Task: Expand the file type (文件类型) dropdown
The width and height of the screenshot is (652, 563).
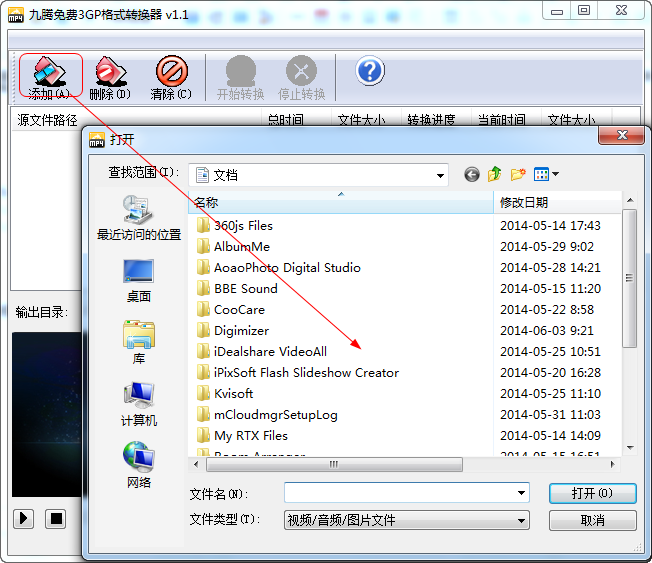Action: point(521,520)
